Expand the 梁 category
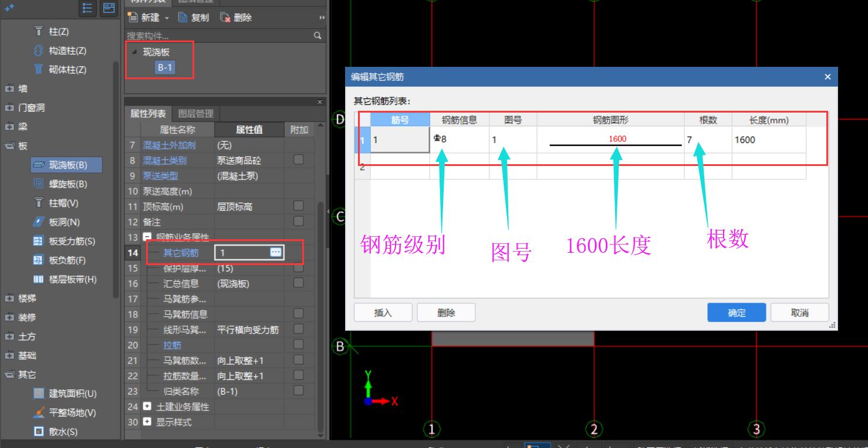The height and width of the screenshot is (448, 868). 9,127
